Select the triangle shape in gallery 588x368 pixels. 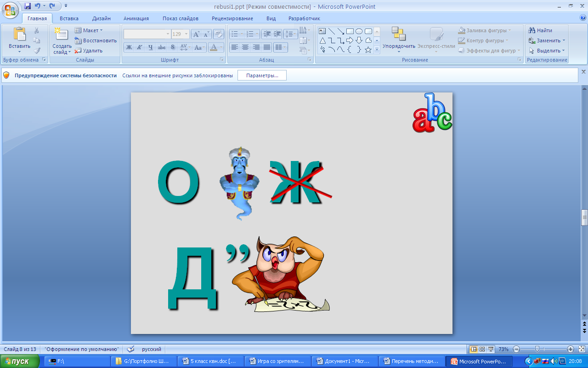(322, 40)
